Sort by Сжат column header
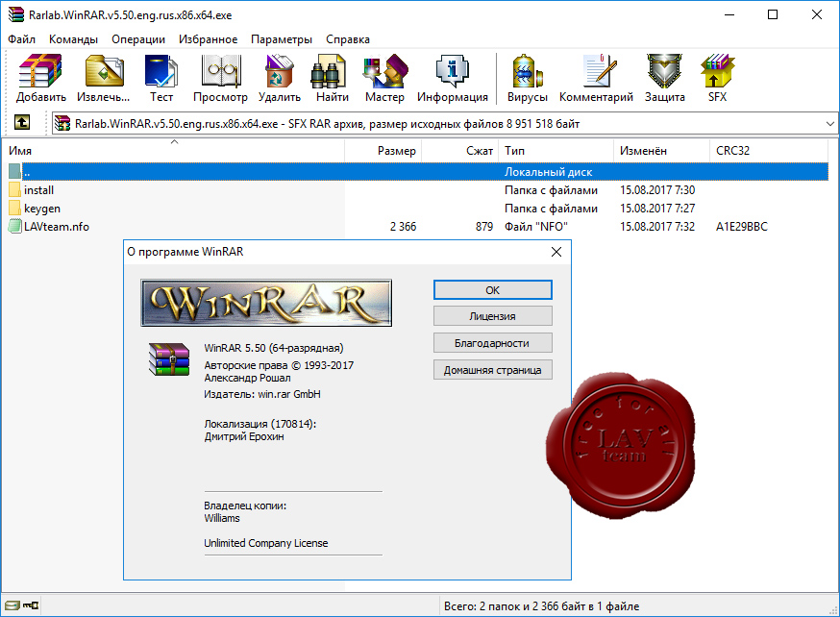 click(460, 151)
